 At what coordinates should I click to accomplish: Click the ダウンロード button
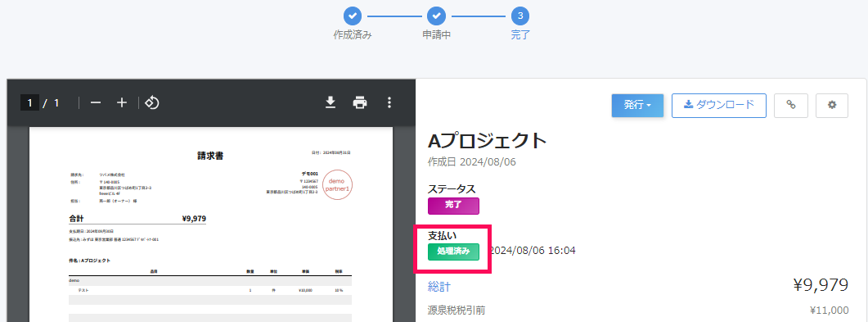tap(719, 106)
